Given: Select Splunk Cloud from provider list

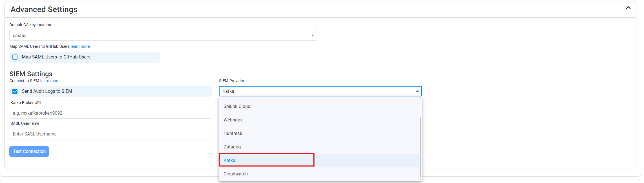Looking at the screenshot, I should [x=237, y=107].
